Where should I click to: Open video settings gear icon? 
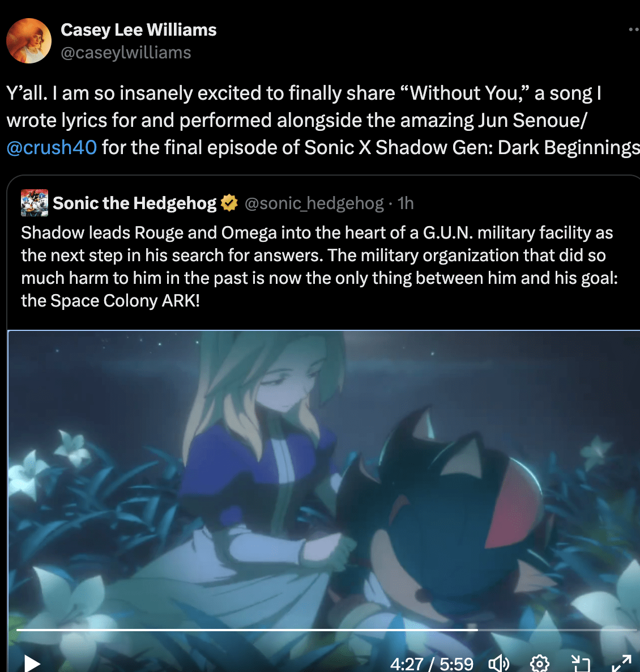click(x=540, y=664)
